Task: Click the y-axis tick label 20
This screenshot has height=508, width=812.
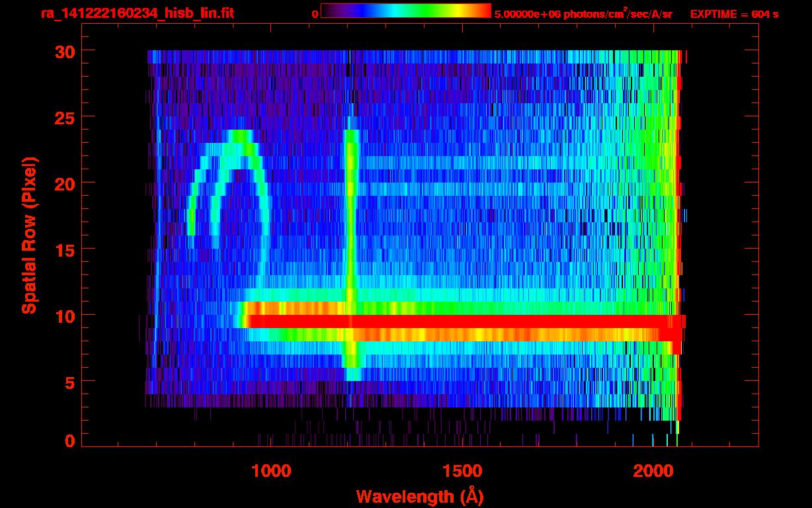Action: click(65, 183)
